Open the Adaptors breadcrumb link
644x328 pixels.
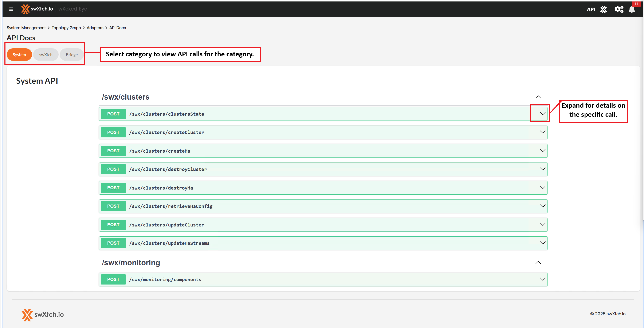click(x=95, y=28)
